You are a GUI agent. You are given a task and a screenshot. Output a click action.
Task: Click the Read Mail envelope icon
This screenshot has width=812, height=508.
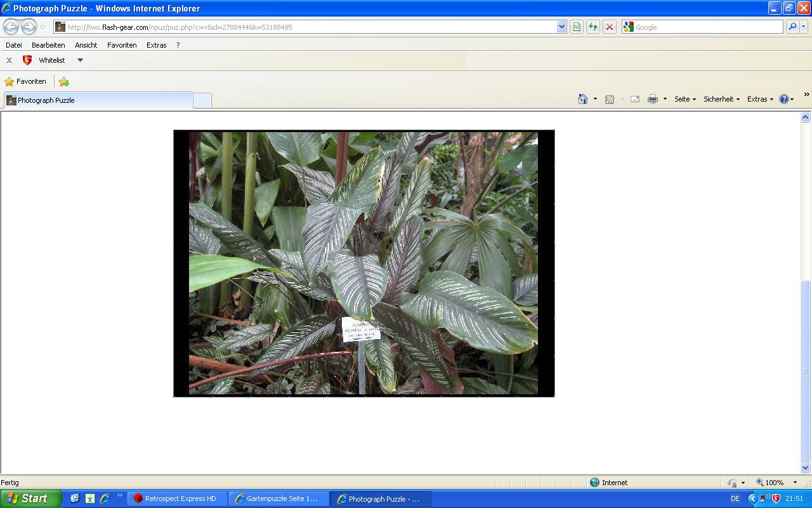click(x=634, y=99)
